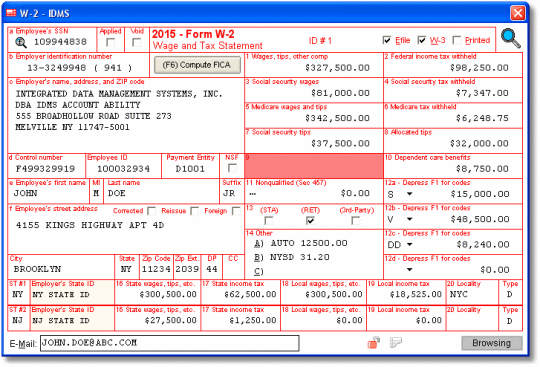Viewport: 540px width, 367px height.
Task: Click NY state wages $300,500.00
Action: (x=168, y=294)
